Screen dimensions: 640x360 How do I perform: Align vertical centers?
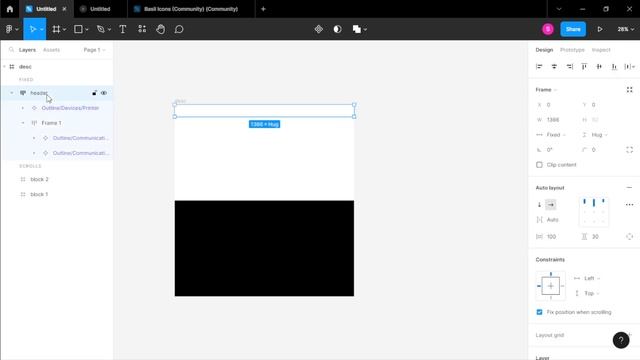pos(599,67)
